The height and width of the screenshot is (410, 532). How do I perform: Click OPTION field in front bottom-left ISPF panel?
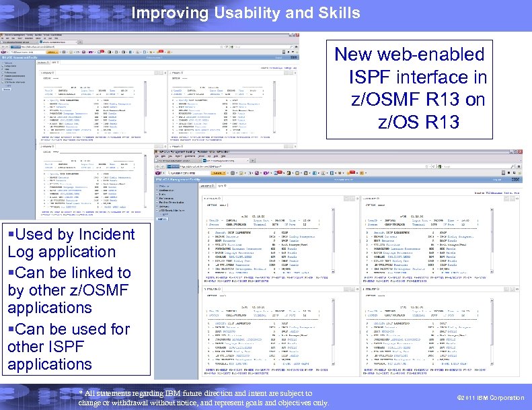click(217, 296)
